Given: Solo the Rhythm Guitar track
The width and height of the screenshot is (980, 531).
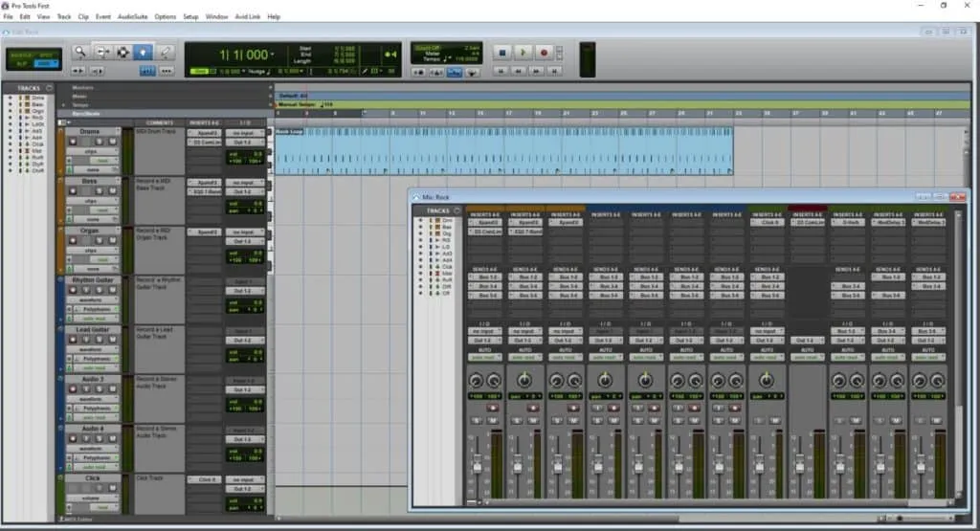Looking at the screenshot, I should pos(99,291).
